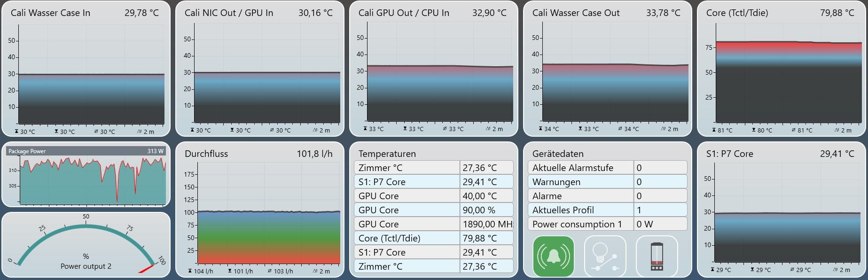This screenshot has width=868, height=280.
Task: Click the Temperaturen panel heading
Action: point(387,154)
